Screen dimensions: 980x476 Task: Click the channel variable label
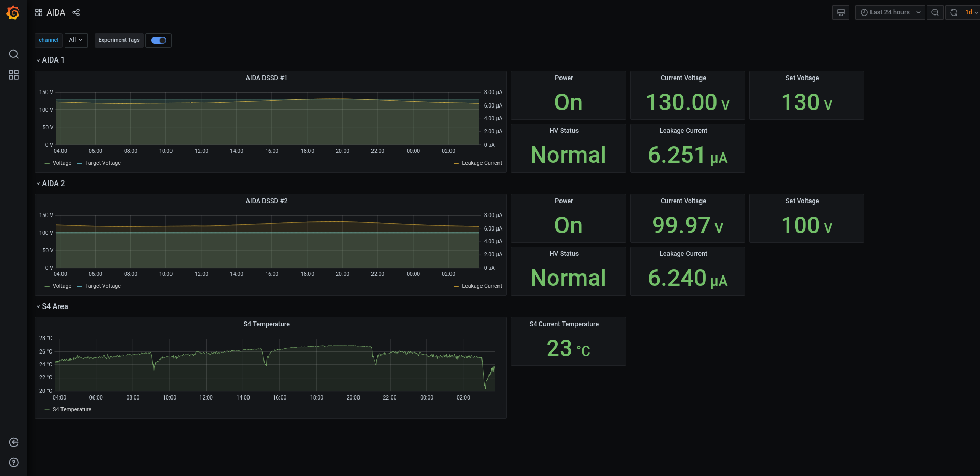click(x=49, y=40)
